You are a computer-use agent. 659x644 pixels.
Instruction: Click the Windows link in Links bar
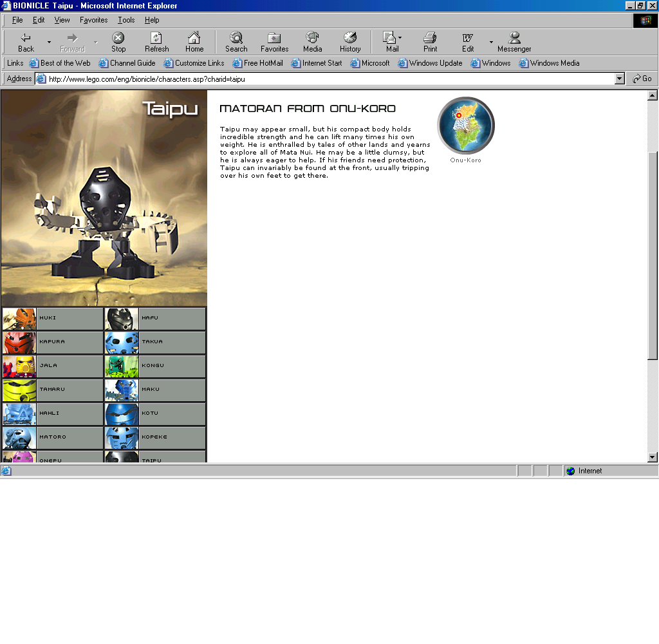tap(490, 63)
